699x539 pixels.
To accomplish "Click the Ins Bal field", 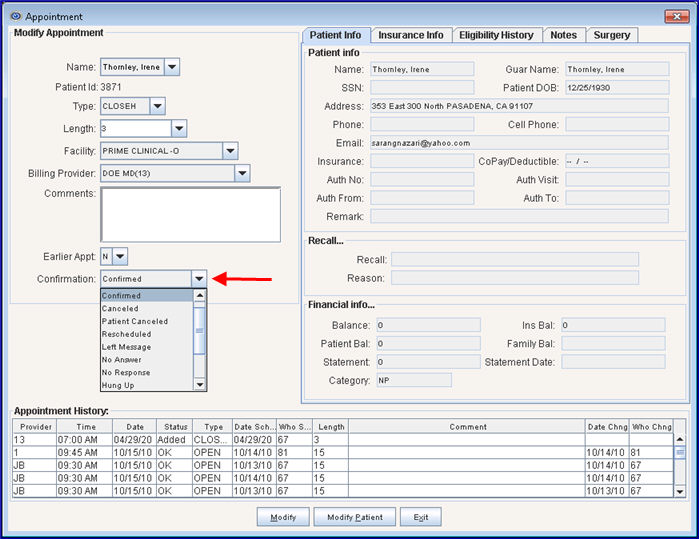I will coord(613,325).
